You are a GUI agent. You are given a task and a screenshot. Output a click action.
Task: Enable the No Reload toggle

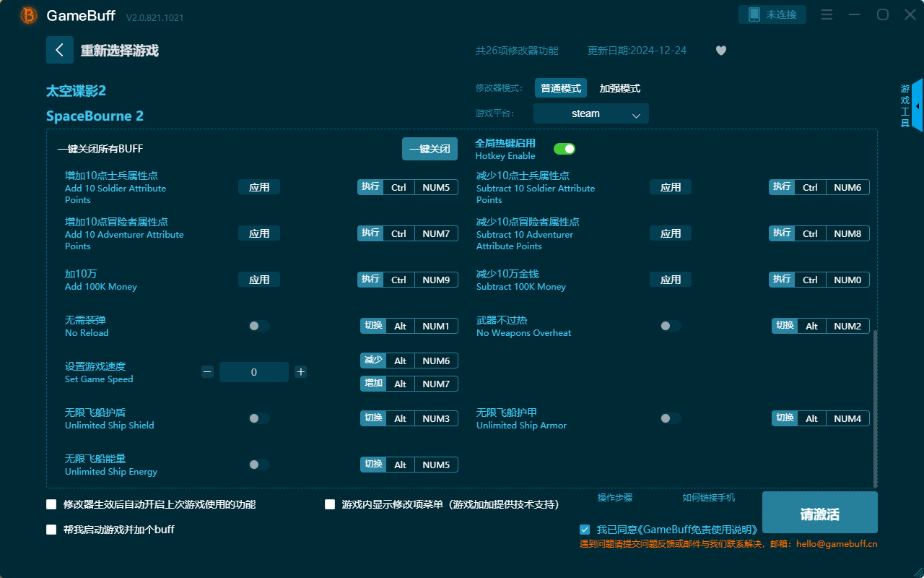(258, 326)
